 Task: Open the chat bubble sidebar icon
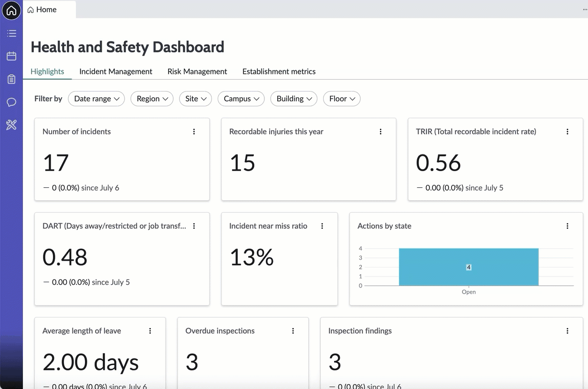coord(11,102)
